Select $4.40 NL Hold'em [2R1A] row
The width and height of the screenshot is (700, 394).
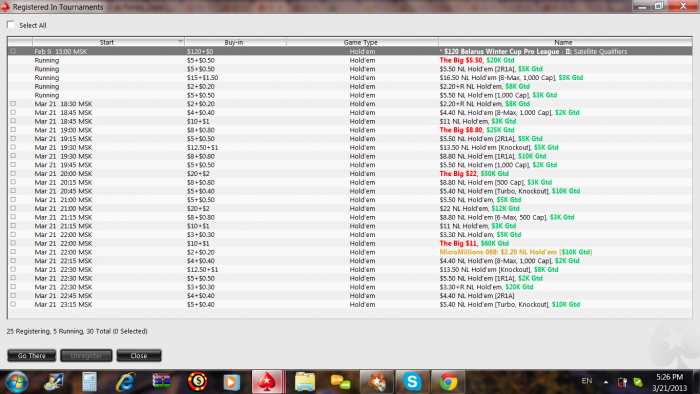tap(350, 295)
